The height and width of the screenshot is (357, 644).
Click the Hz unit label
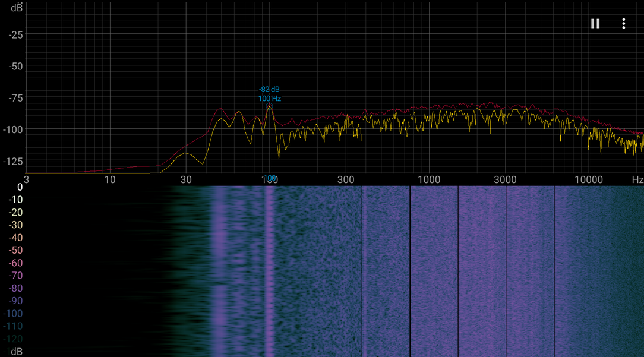click(637, 179)
